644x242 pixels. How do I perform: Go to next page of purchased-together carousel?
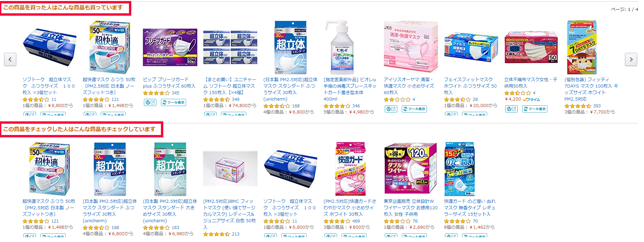pyautogui.click(x=631, y=60)
